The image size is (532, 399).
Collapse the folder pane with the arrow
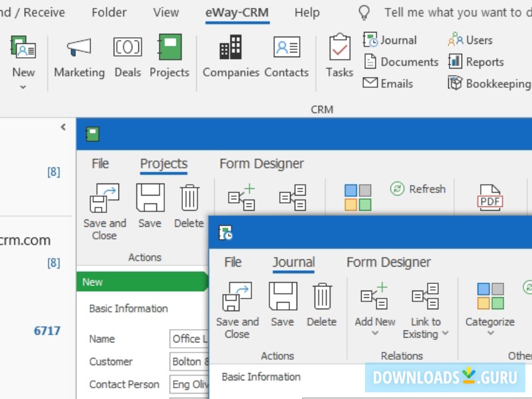[63, 127]
